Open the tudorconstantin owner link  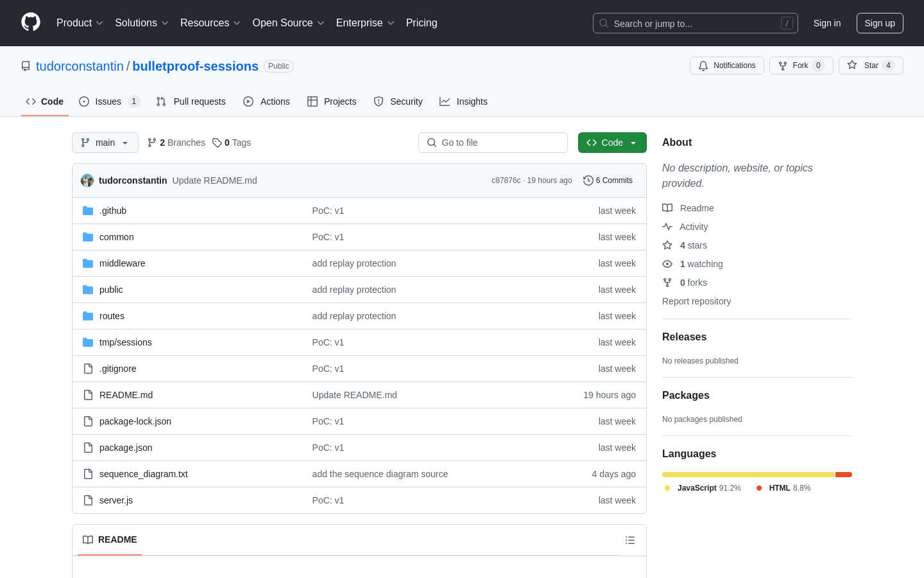80,66
